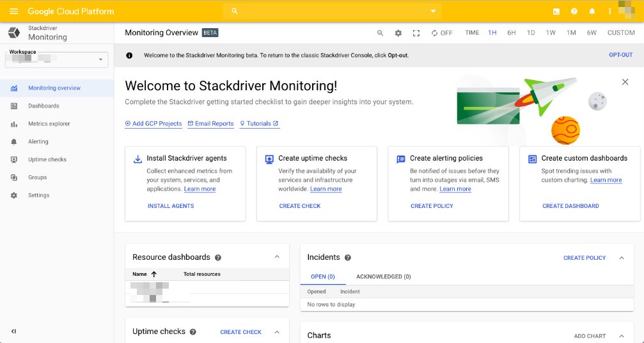Open notifications bell in header
Screen dimensions: 644x343
pos(592,12)
